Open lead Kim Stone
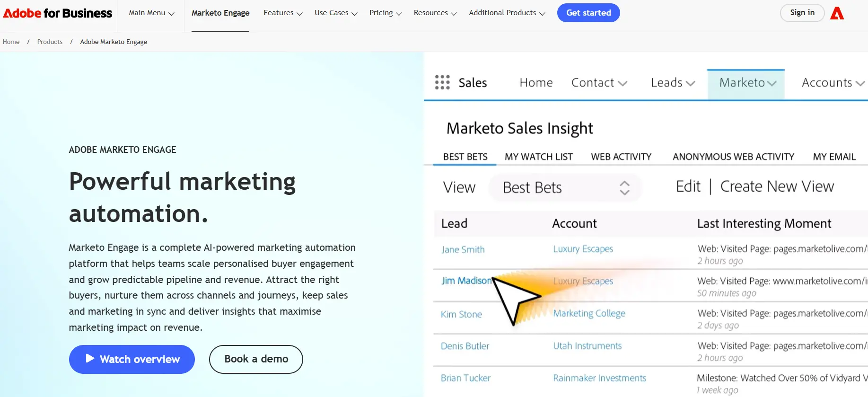 [461, 314]
